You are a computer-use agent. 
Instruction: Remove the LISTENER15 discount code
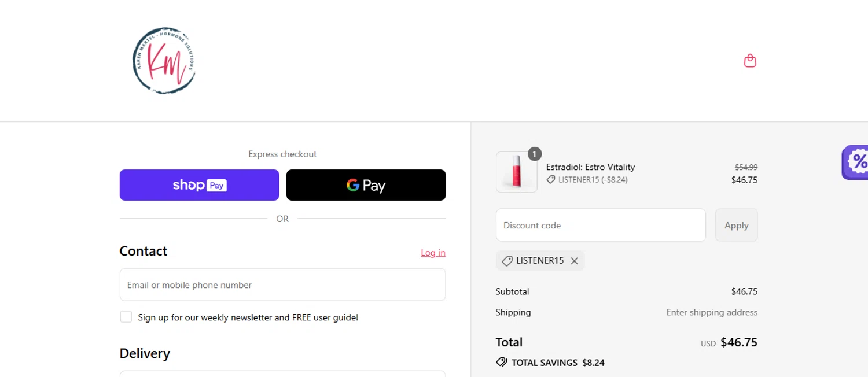[574, 261]
